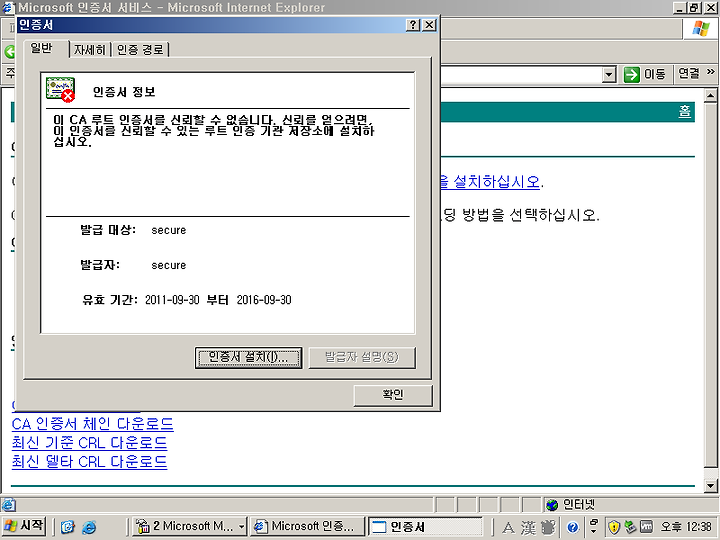The image size is (720, 540).
Task: Click the IME letter A icon in language bar
Action: tap(508, 527)
